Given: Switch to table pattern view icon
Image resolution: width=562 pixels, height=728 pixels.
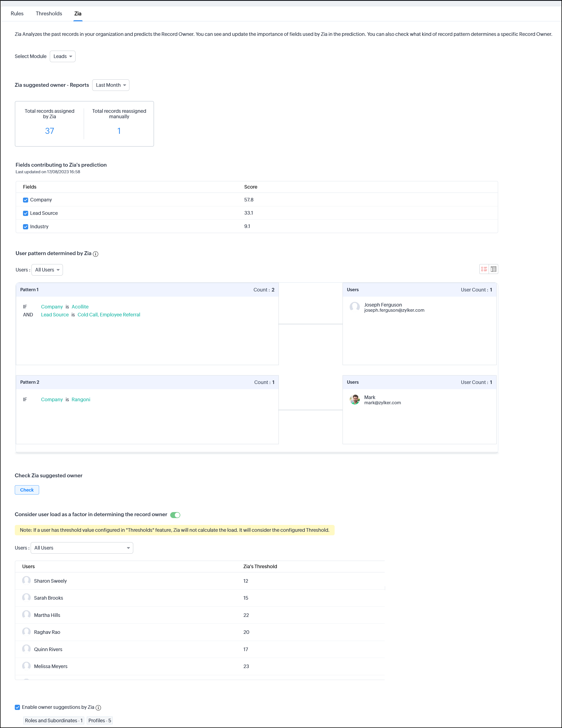Looking at the screenshot, I should tap(493, 269).
